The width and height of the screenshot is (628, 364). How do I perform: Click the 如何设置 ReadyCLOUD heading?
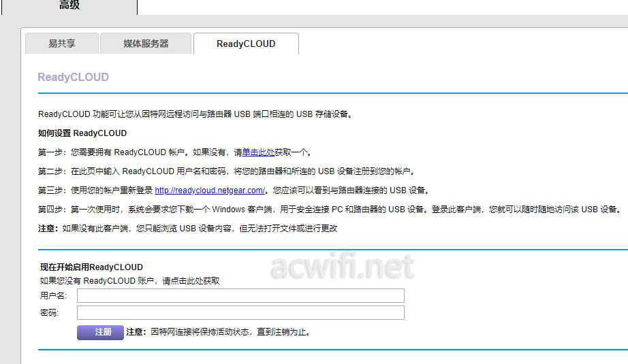(x=82, y=133)
